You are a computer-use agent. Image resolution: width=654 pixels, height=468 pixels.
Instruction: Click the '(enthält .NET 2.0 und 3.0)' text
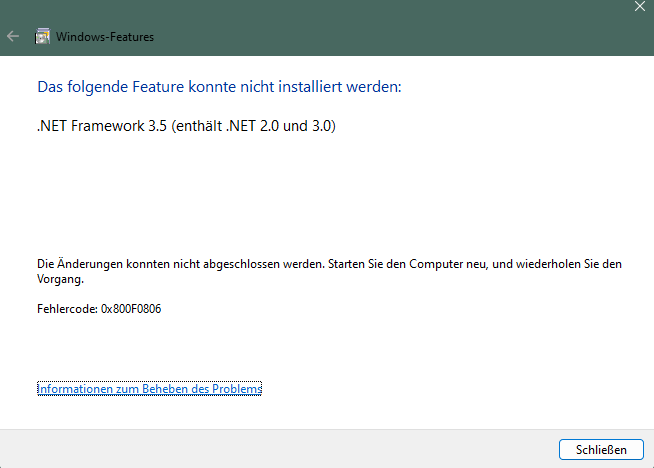(x=254, y=126)
